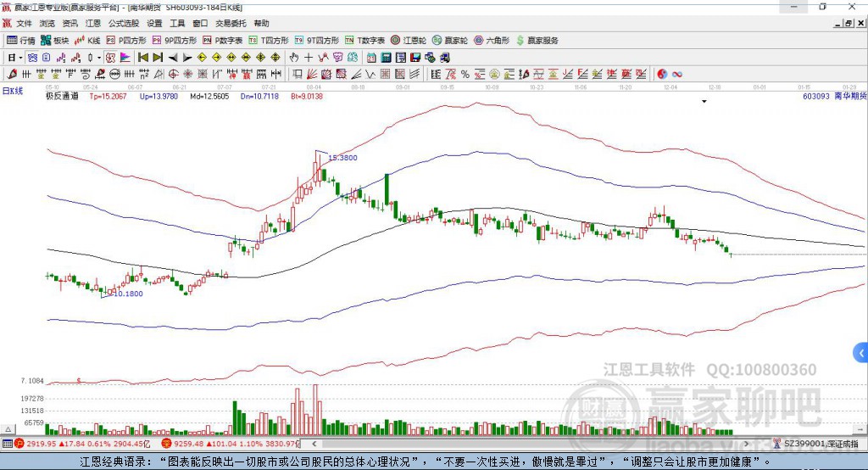The height and width of the screenshot is (470, 868).
Task: Select the red fan lines tool
Action: [x=312, y=74]
